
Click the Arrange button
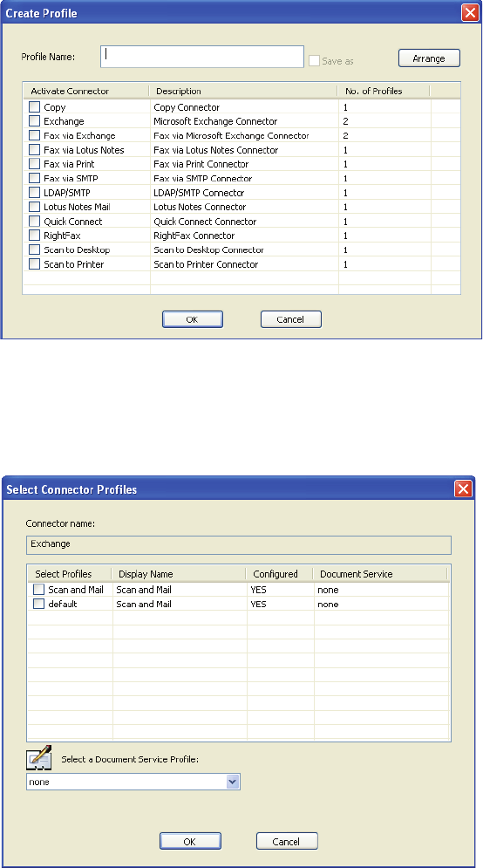429,58
